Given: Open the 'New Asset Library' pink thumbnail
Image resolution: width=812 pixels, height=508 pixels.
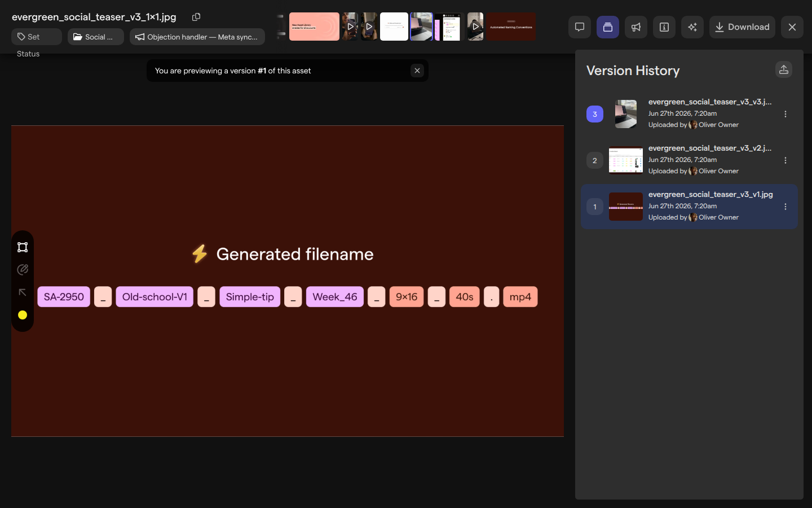Looking at the screenshot, I should point(314,27).
